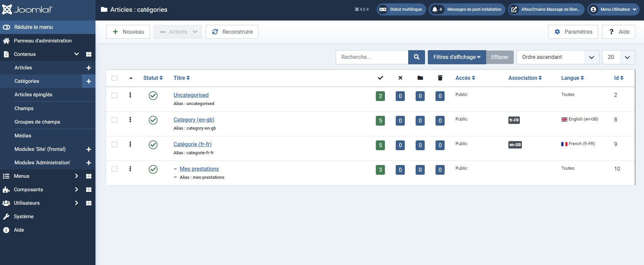Click published count 5 for Category (en-gb)

pyautogui.click(x=381, y=121)
